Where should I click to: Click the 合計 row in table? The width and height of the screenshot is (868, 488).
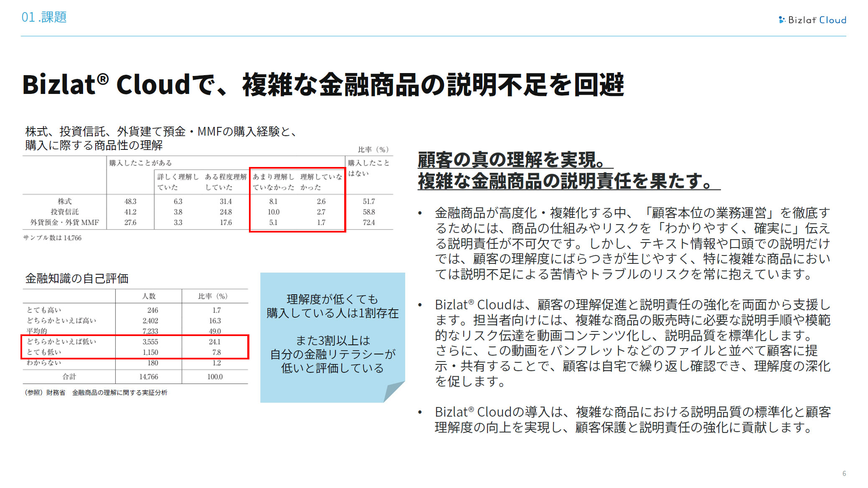(69, 377)
